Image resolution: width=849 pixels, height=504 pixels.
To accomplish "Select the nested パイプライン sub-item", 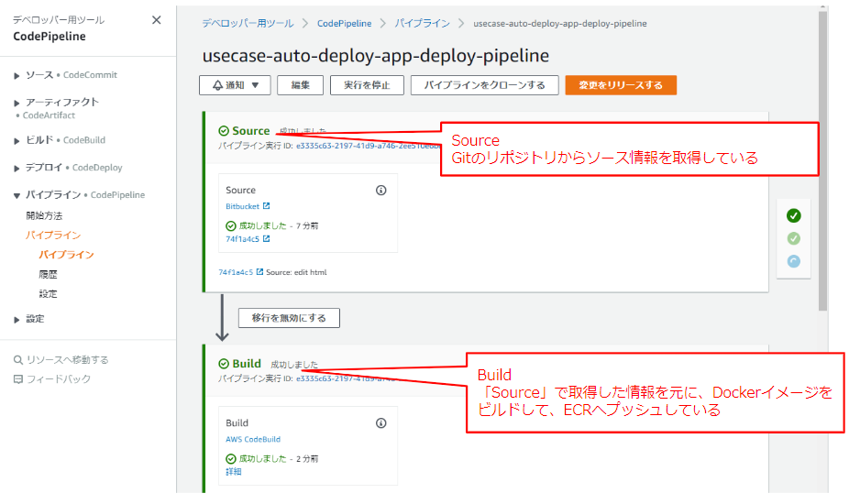I will pyautogui.click(x=67, y=255).
